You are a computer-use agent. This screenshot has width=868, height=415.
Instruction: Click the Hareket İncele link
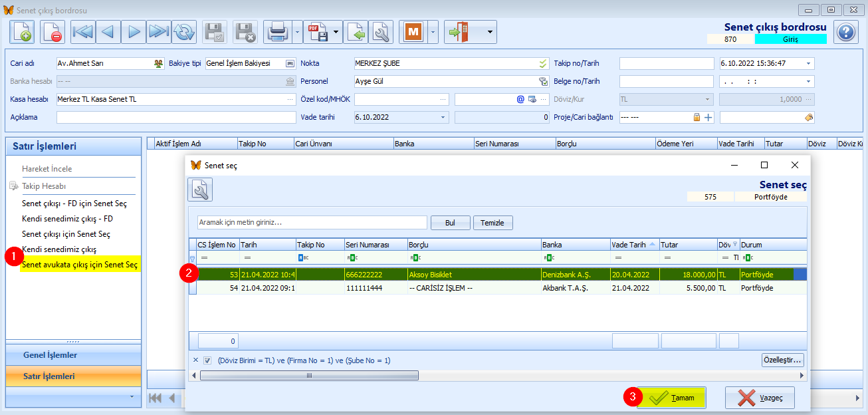click(47, 169)
